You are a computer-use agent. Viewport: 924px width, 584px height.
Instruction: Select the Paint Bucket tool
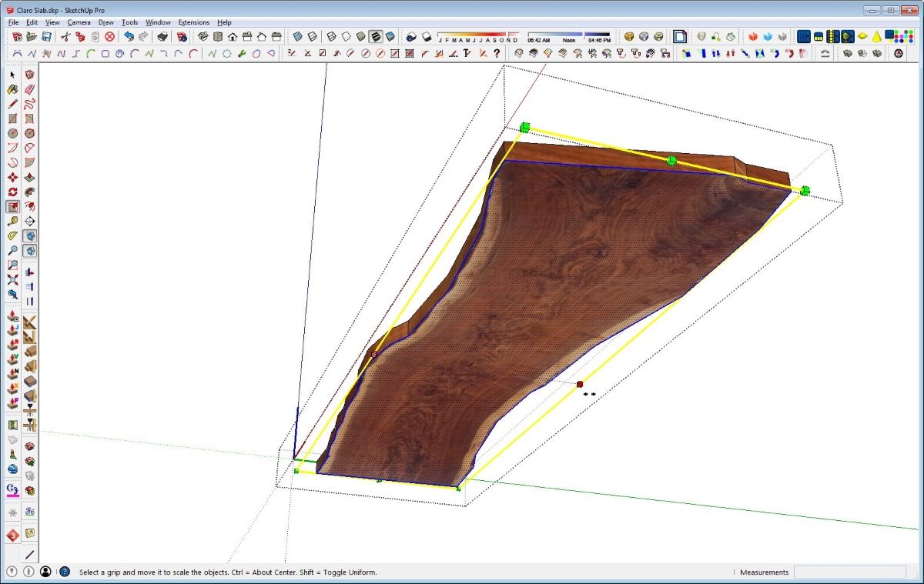click(12, 89)
